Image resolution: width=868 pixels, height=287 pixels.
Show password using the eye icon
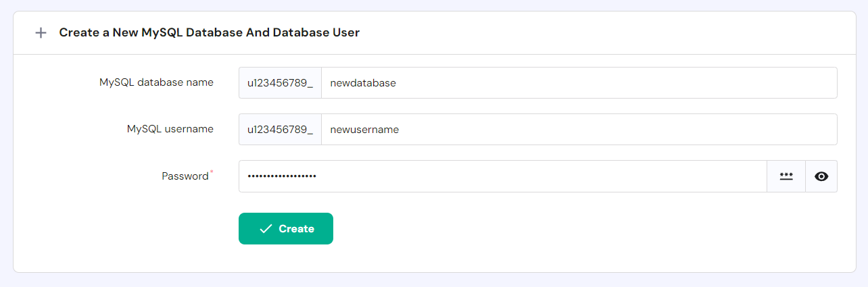[821, 176]
